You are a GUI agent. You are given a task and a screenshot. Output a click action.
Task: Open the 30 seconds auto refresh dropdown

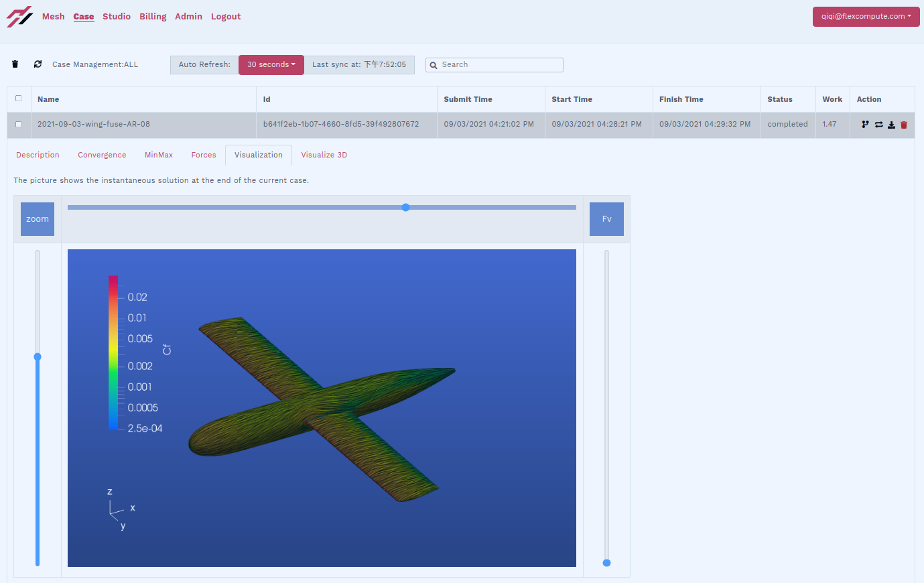click(271, 65)
